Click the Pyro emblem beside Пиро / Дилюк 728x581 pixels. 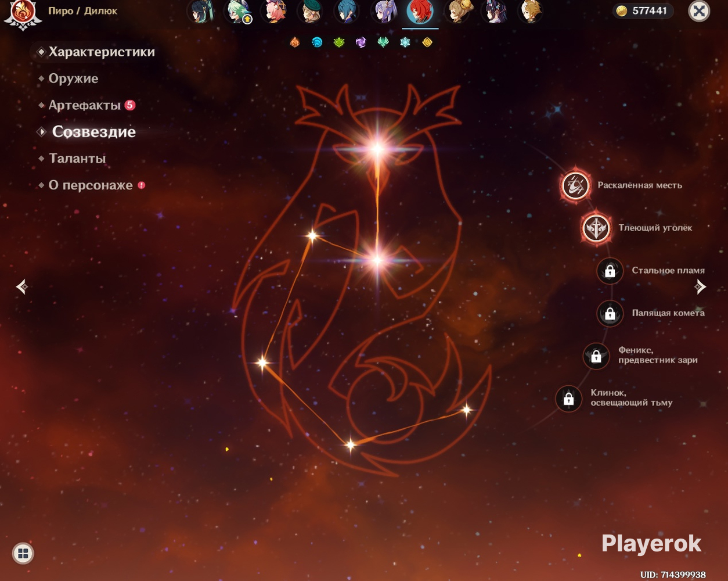click(x=23, y=14)
